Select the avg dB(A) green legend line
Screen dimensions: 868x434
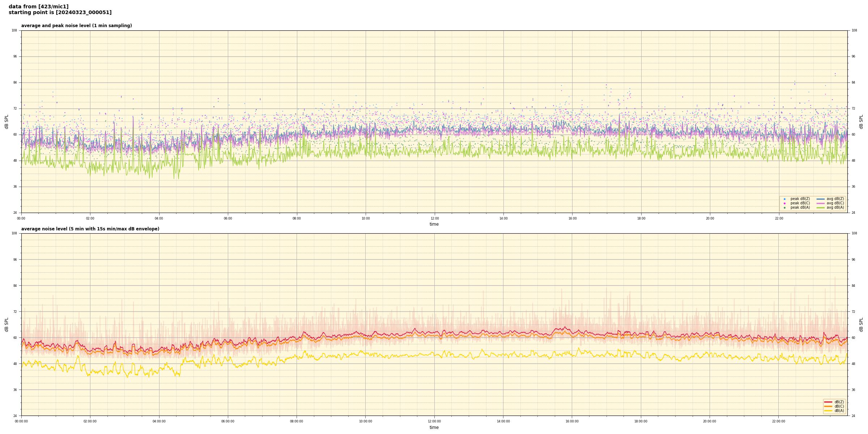click(x=821, y=208)
